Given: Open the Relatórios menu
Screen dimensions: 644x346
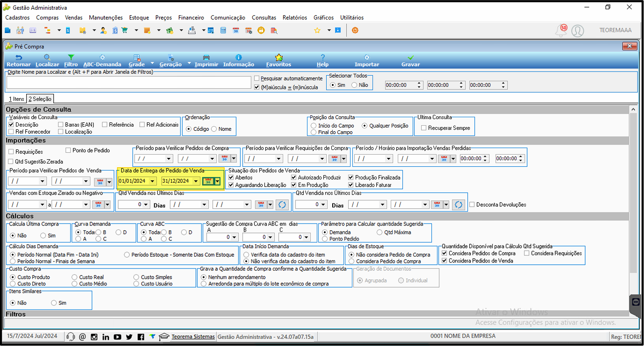Looking at the screenshot, I should click(295, 18).
